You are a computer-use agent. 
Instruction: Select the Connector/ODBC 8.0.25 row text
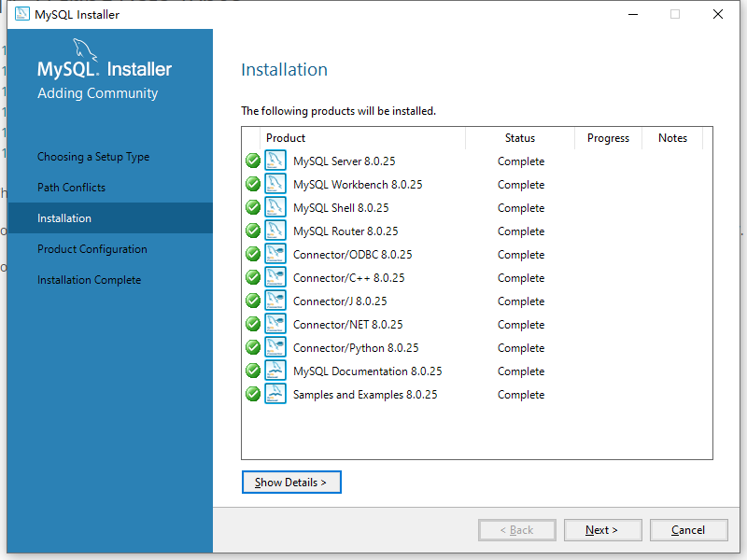coord(353,255)
